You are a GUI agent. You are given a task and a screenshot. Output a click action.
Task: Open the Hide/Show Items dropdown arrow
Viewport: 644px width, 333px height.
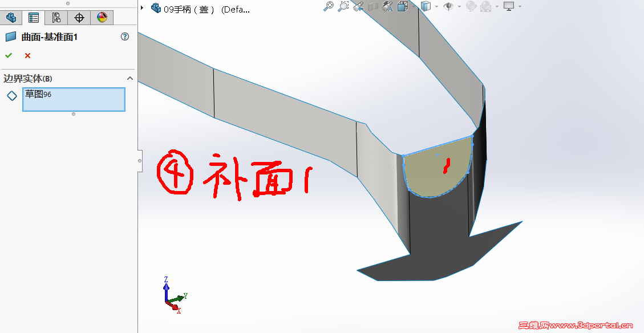tap(459, 6)
